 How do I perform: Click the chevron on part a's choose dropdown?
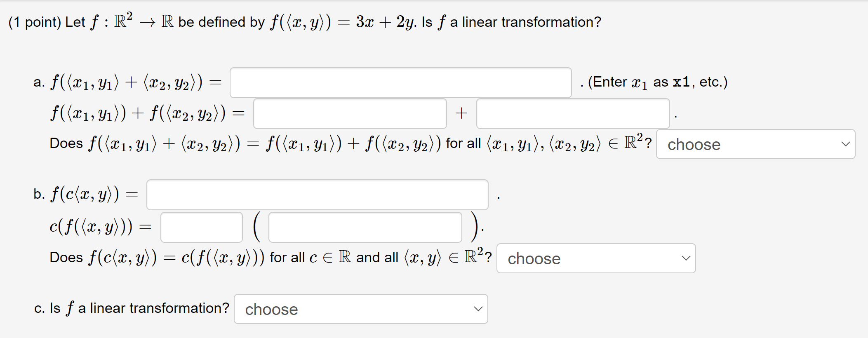[x=845, y=144]
